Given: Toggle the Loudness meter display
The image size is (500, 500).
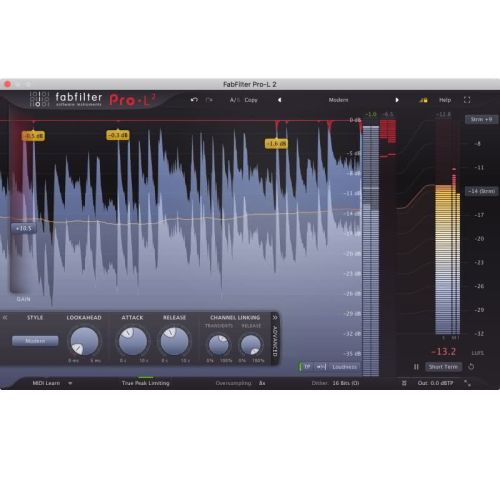Looking at the screenshot, I should (345, 367).
